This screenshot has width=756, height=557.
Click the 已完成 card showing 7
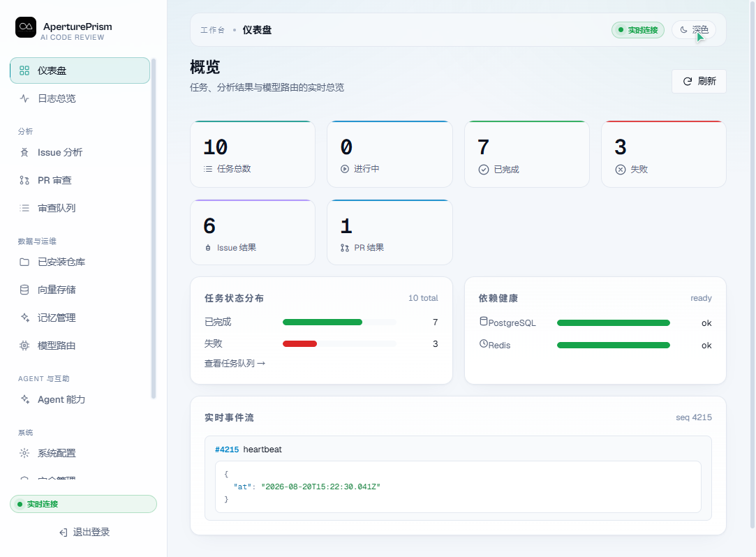pos(527,154)
